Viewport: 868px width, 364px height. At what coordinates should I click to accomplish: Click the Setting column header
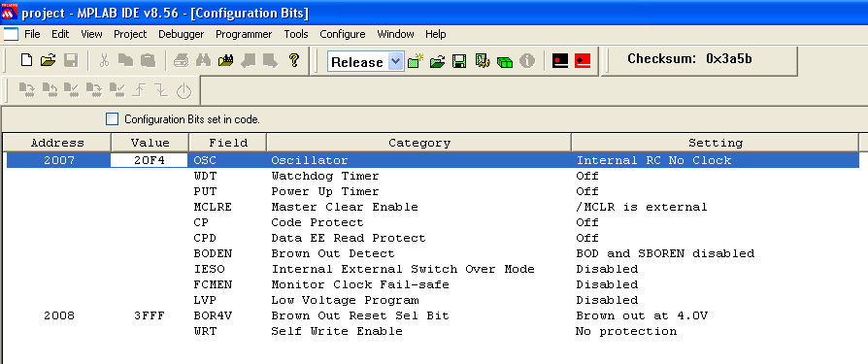716,143
